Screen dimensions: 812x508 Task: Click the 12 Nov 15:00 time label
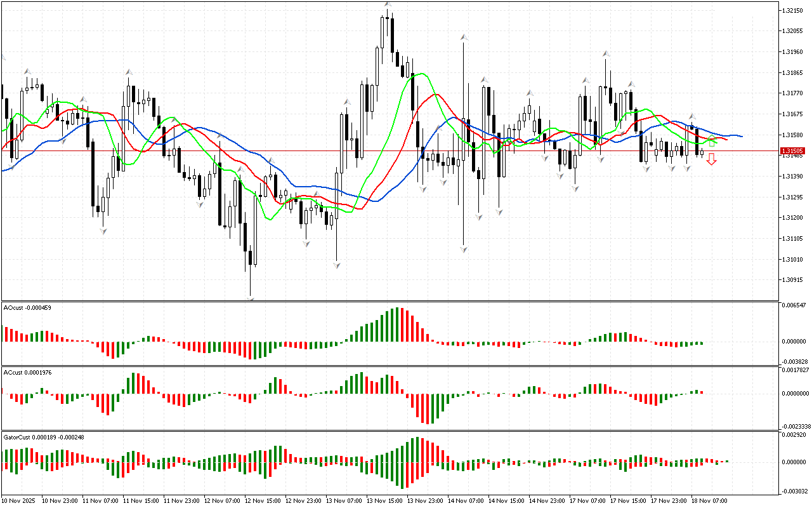pyautogui.click(x=265, y=501)
